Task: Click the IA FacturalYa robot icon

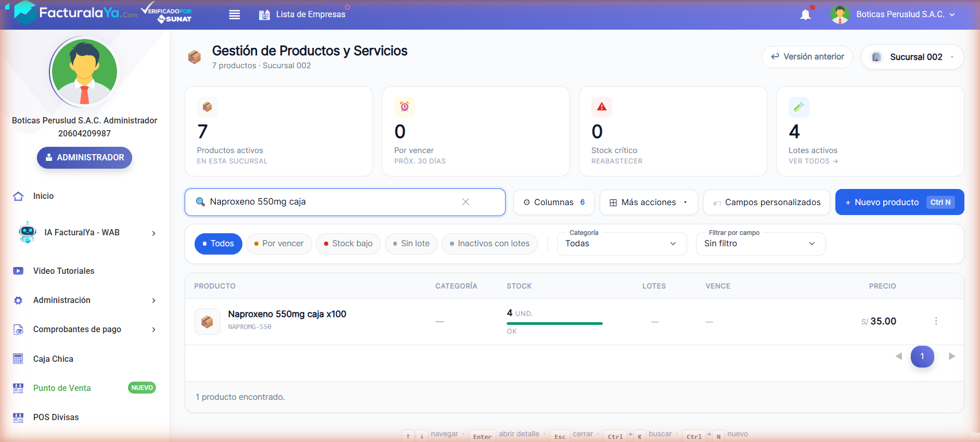Action: 28,232
